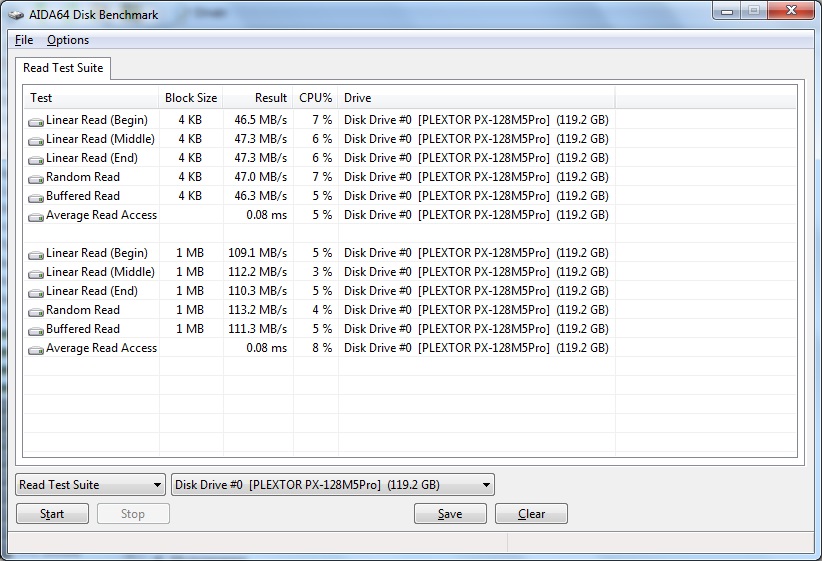Minimize the AIDA64 Disk Benchmark window

[727, 10]
